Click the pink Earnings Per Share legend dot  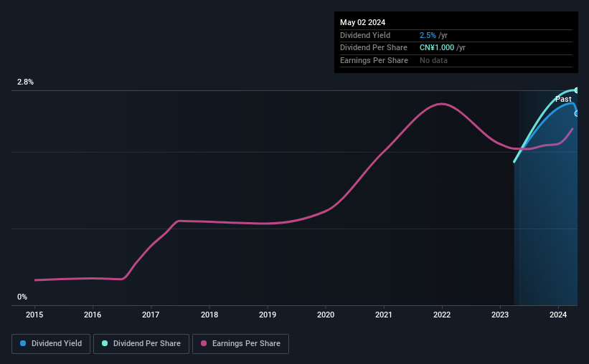point(204,343)
